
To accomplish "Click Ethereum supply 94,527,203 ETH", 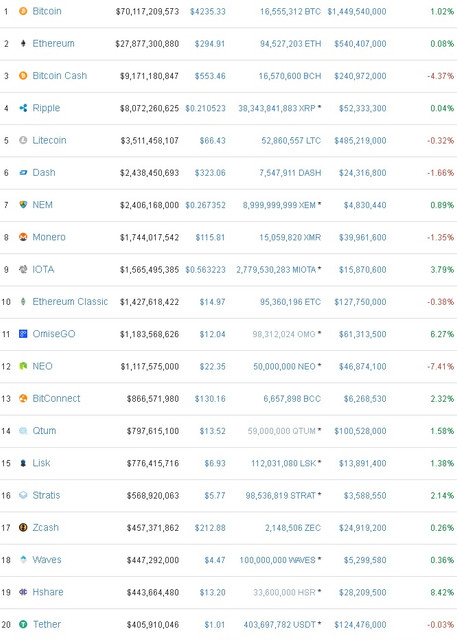I will point(291,44).
